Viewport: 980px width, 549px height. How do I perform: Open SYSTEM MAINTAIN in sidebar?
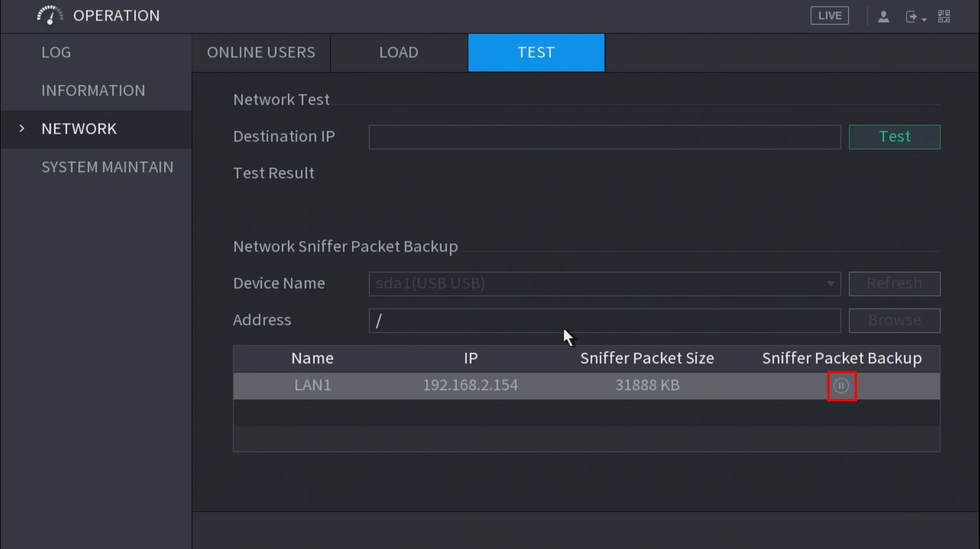click(x=107, y=167)
